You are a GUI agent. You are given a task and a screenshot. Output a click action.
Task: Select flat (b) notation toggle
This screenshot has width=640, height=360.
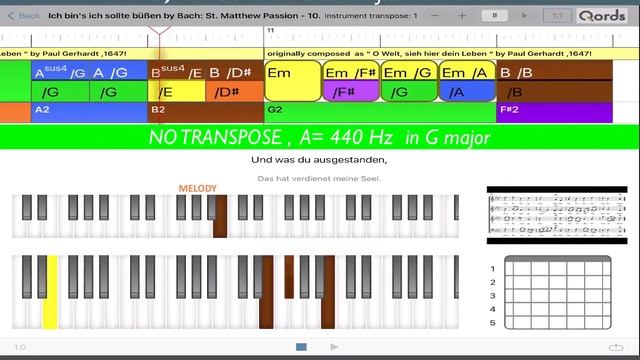coord(524,16)
